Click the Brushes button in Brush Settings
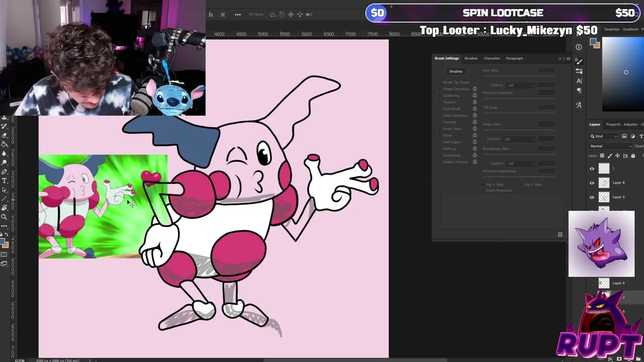644x362 pixels. point(456,71)
